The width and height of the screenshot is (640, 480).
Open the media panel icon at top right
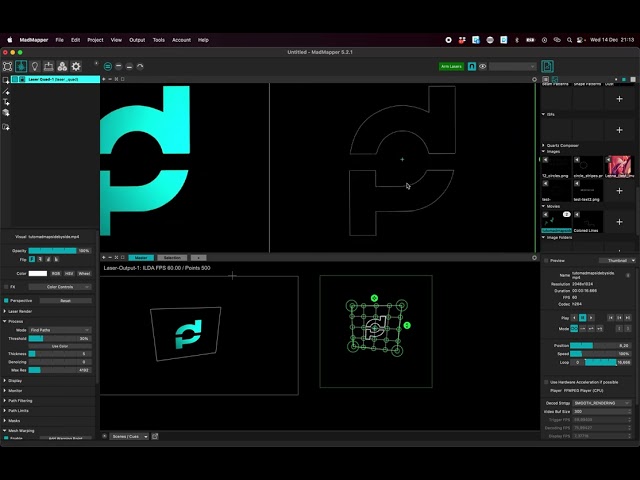click(547, 66)
